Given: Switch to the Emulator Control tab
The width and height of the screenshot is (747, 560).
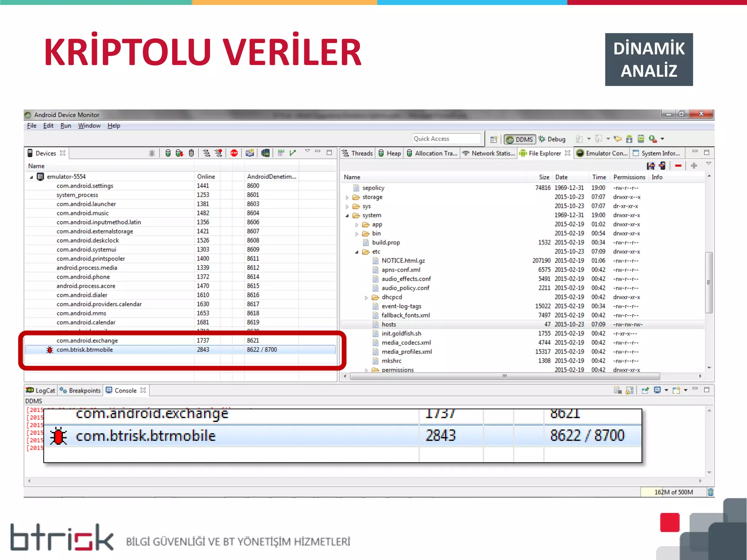Looking at the screenshot, I should click(x=602, y=153).
